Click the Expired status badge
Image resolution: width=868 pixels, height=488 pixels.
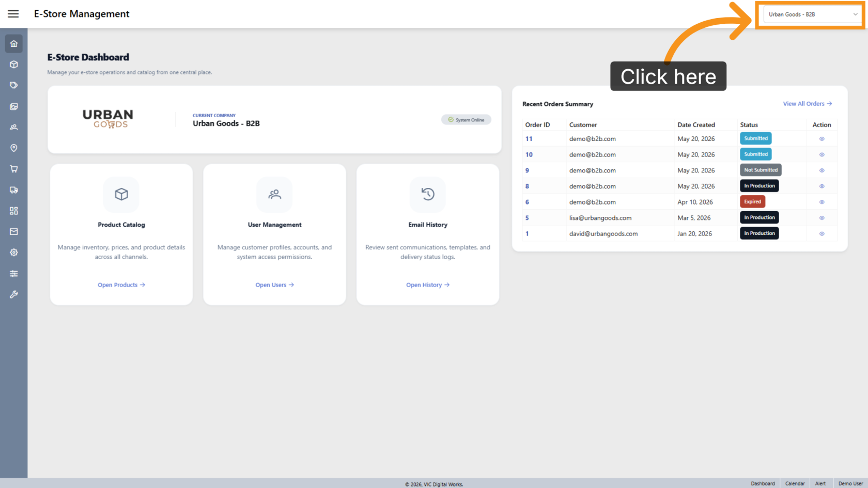(752, 202)
